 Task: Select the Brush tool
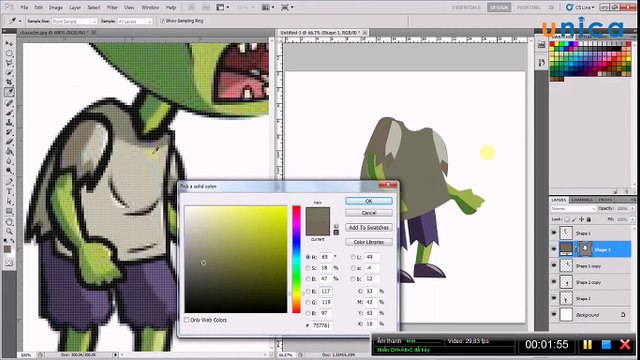coord(9,112)
